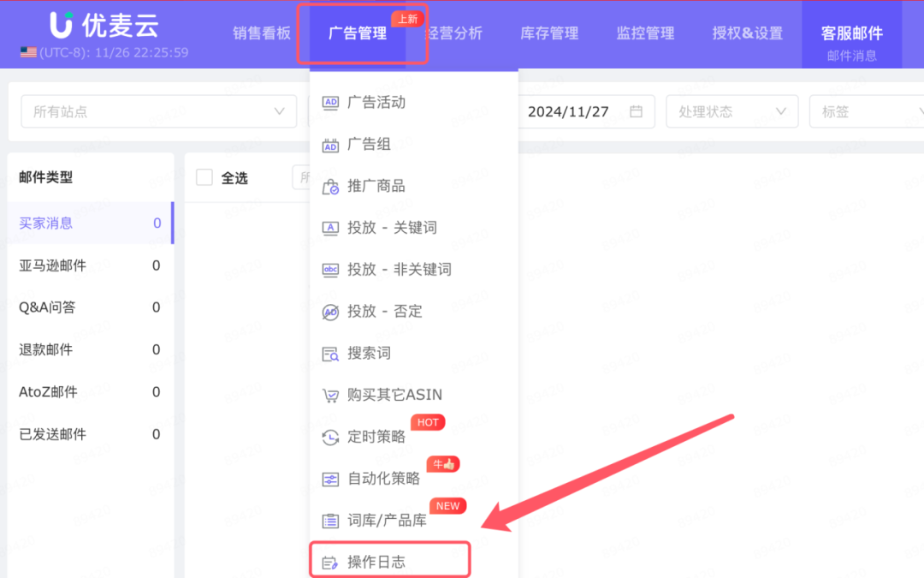Click the US flag timezone icon
924x578 pixels.
(28, 52)
